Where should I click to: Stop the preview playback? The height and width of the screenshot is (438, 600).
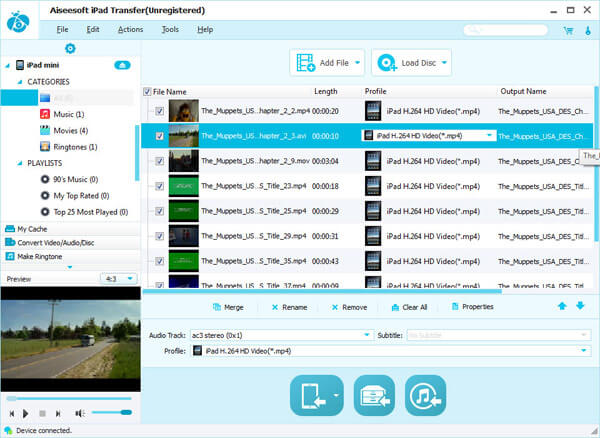(42, 414)
